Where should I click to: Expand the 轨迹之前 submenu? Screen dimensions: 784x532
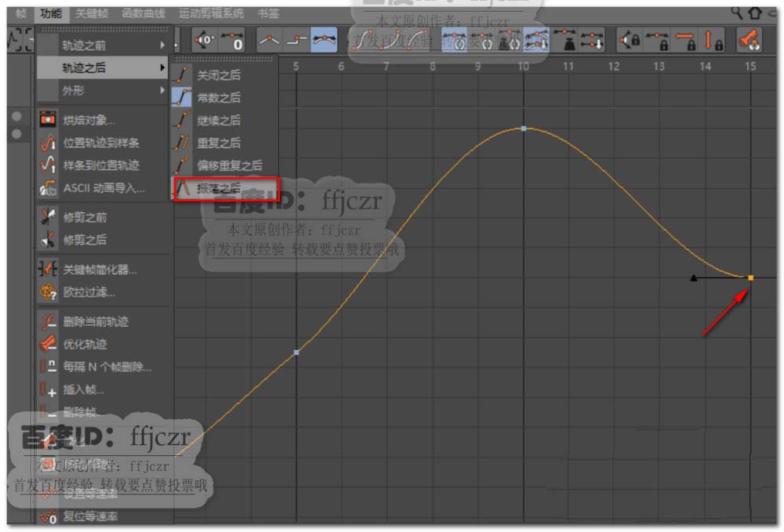coord(103,45)
